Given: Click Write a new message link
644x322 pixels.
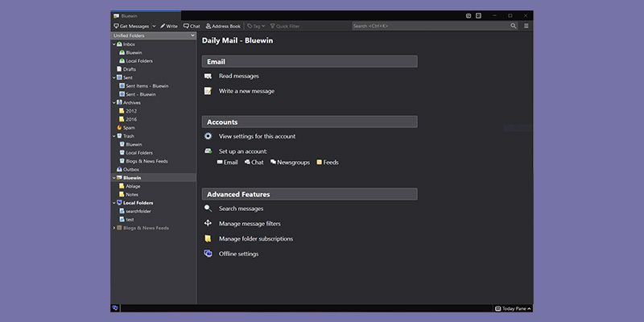Looking at the screenshot, I should point(246,91).
